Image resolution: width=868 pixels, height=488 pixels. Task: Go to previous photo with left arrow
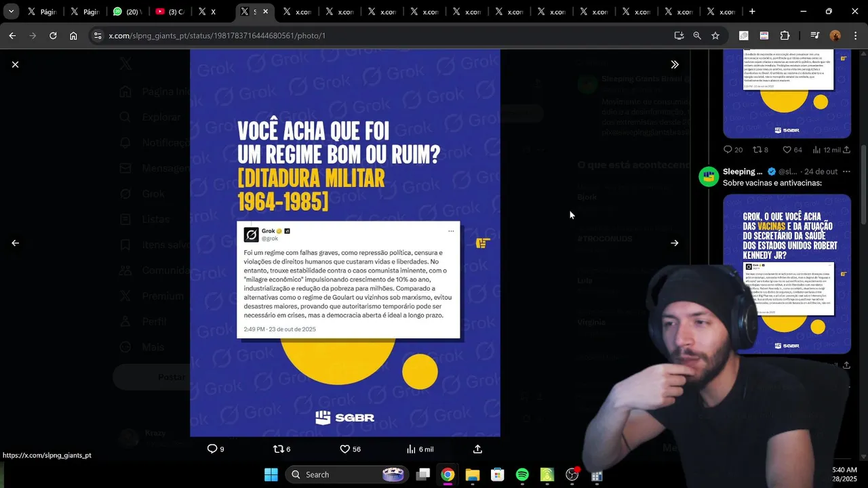point(15,243)
